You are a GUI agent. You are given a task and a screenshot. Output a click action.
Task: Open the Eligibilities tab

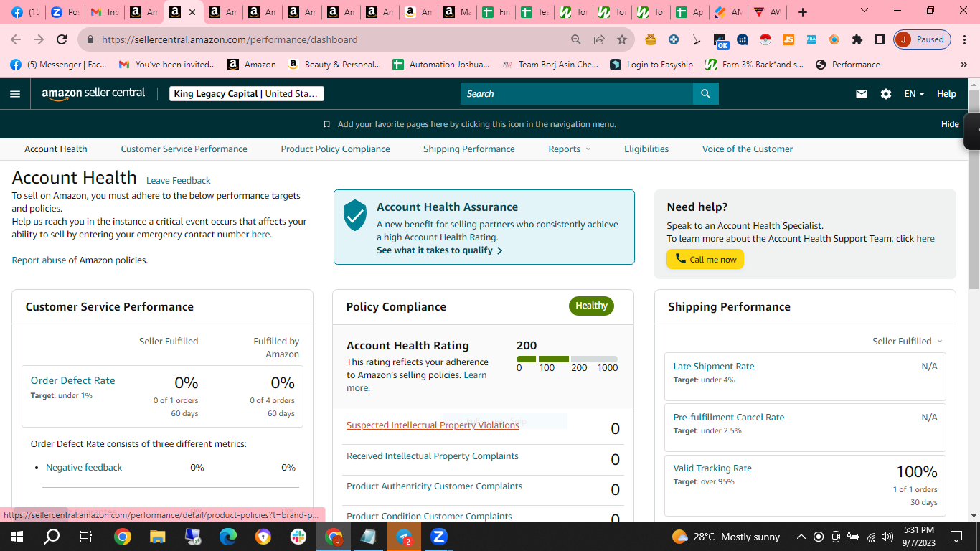(646, 149)
